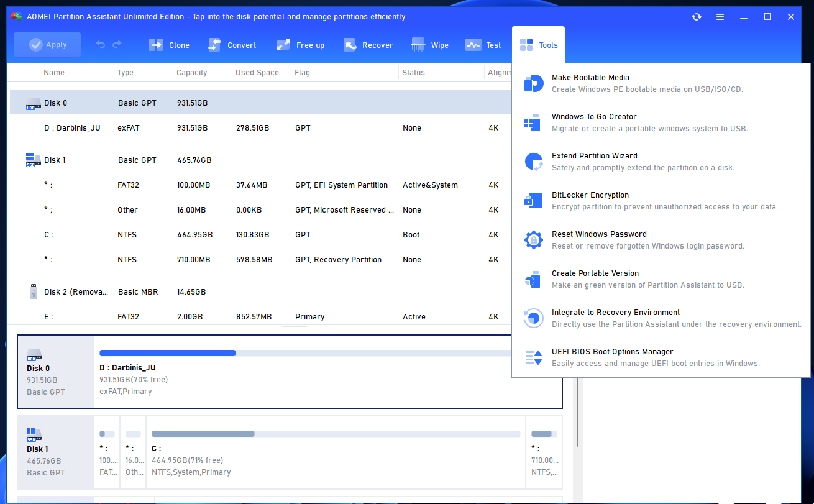Sort by the Name column header
This screenshot has width=814, height=504.
coord(54,73)
